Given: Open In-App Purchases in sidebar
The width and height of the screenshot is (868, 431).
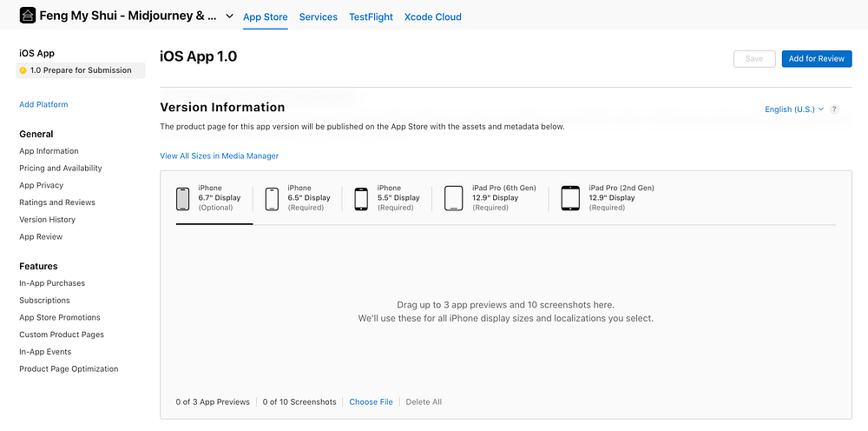Looking at the screenshot, I should (52, 283).
